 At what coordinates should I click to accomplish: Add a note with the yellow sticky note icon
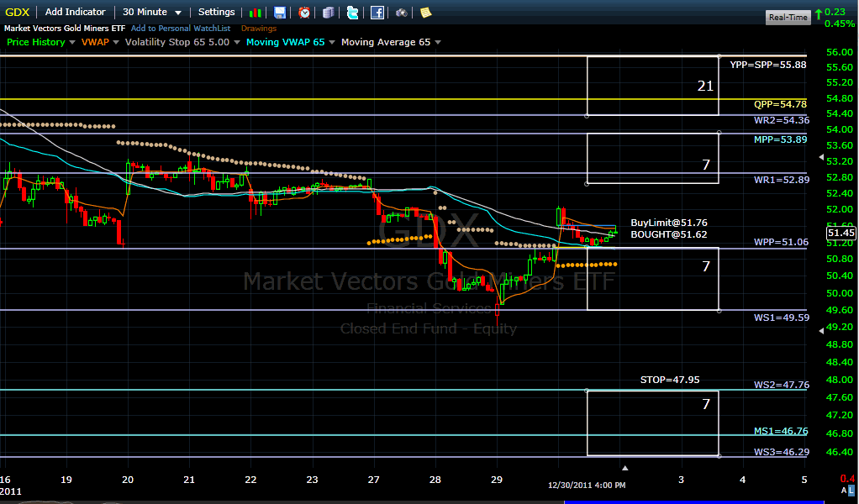[x=425, y=13]
